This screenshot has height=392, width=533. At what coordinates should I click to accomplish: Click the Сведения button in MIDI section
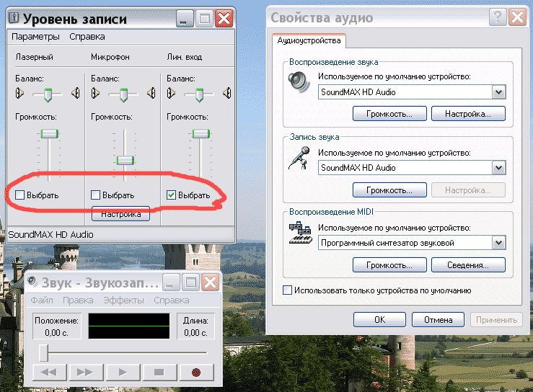[468, 266]
